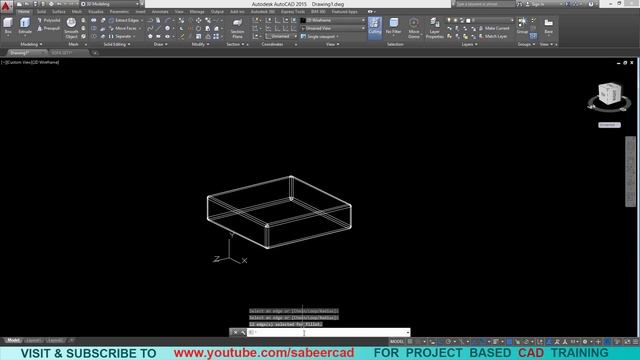This screenshot has height=360, width=640.
Task: Select the Section Plane tool
Action: click(x=237, y=28)
